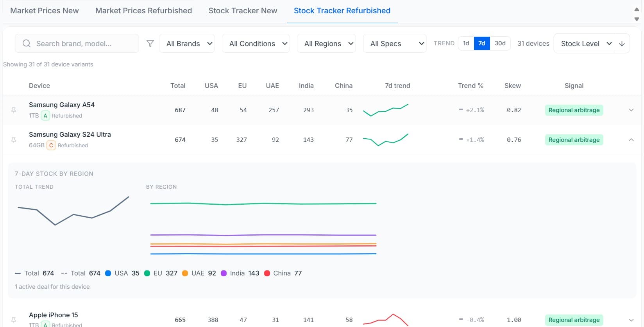
Task: Click the 1 active deal link
Action: pyautogui.click(x=52, y=287)
